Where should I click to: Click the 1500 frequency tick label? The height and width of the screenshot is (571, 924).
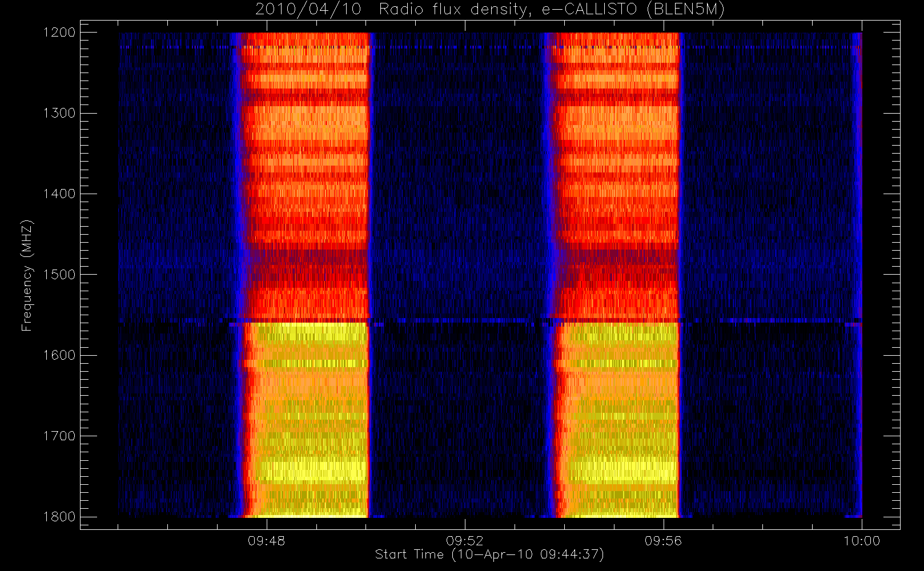(59, 275)
